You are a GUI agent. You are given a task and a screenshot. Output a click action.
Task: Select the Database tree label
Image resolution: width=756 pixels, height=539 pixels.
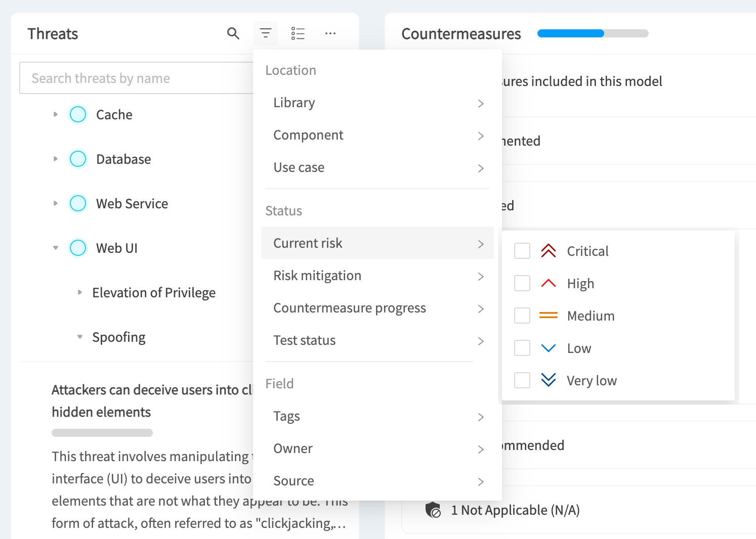tap(123, 159)
